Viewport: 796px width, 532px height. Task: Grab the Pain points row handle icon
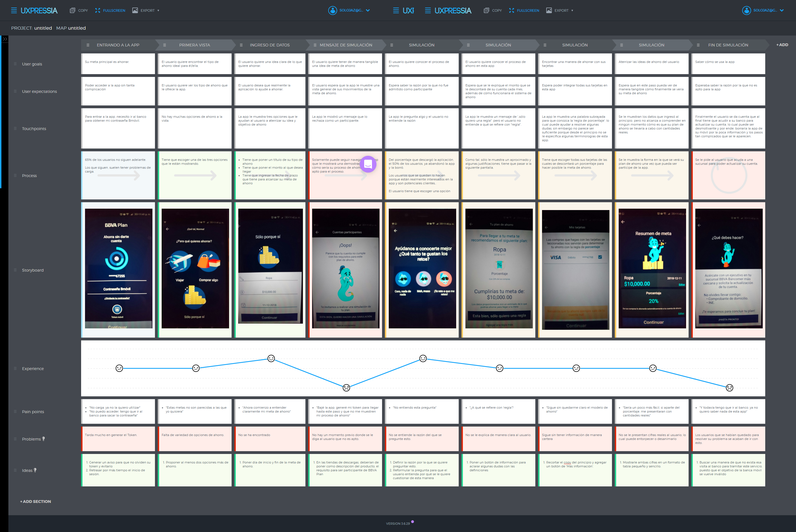click(x=15, y=411)
